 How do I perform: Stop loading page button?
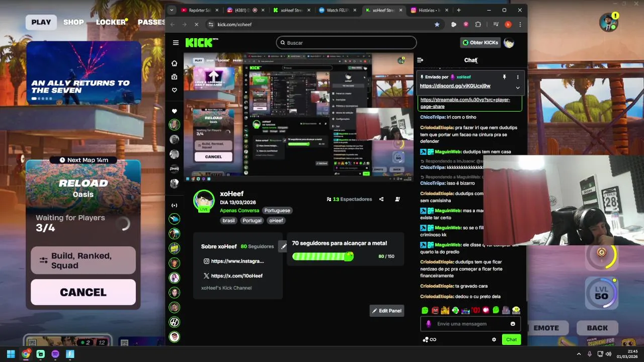pyautogui.click(x=196, y=24)
